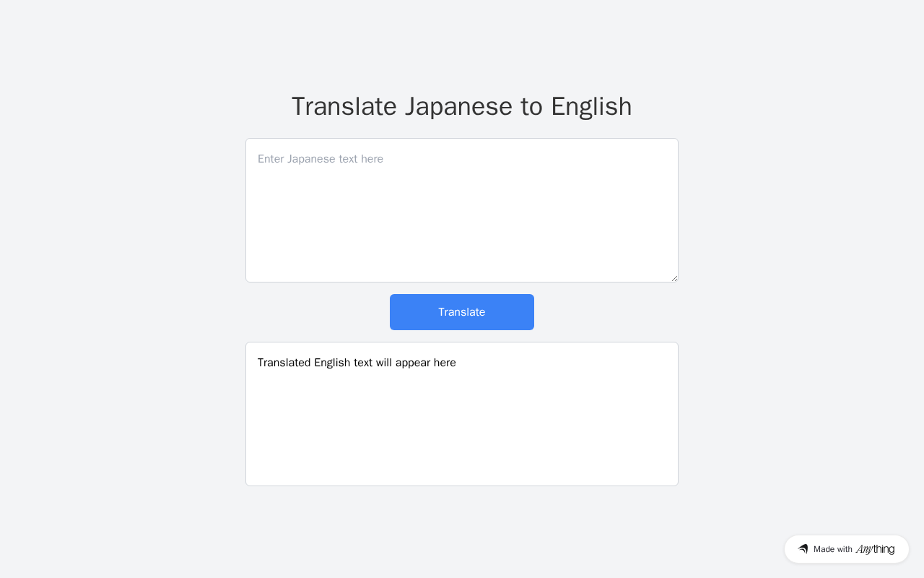Click the blue Translate button
The image size is (924, 578).
(462, 312)
